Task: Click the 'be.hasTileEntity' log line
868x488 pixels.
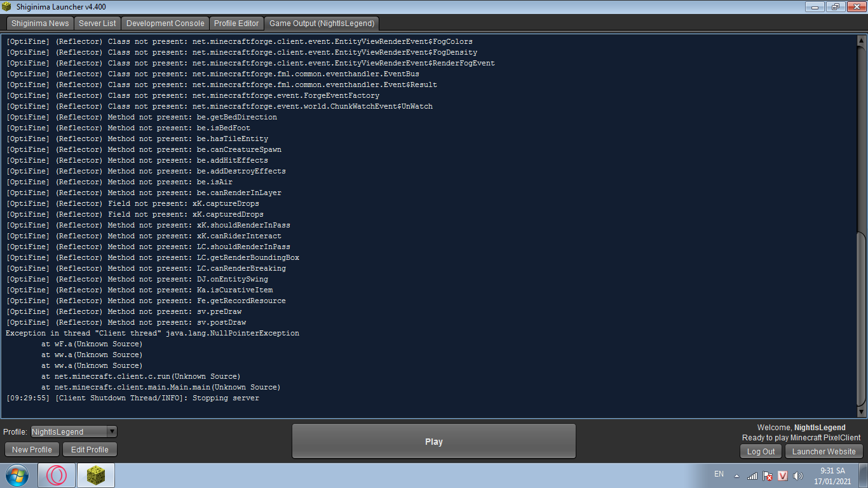Action: pyautogui.click(x=137, y=139)
